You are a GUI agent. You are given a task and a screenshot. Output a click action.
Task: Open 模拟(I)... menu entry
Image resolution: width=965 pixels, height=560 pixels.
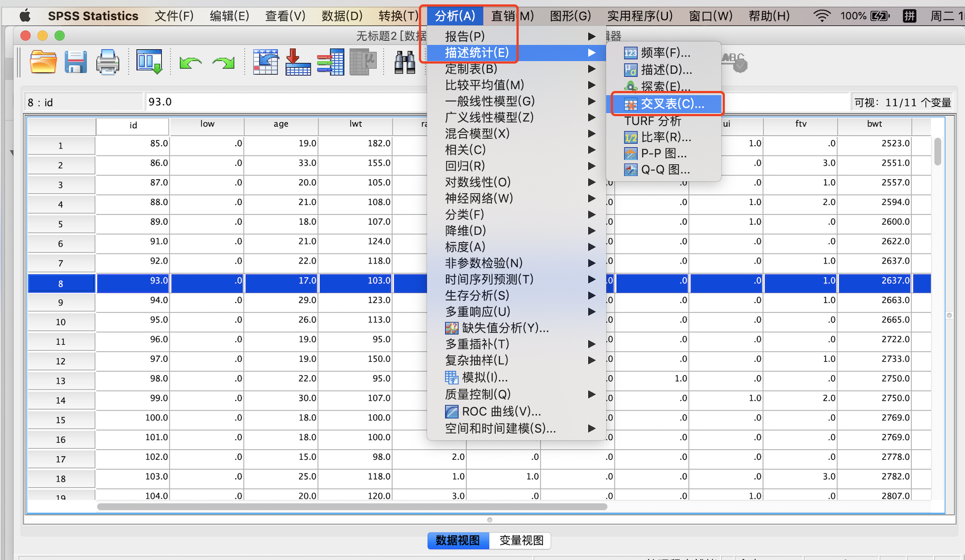[x=516, y=377]
